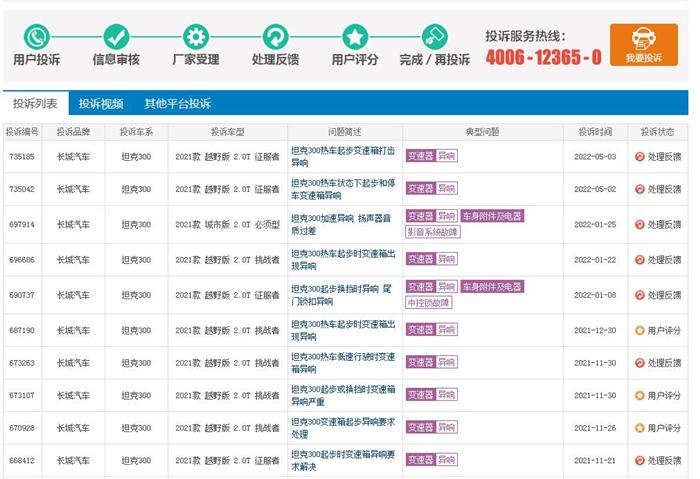Click the 投诉时间 column header

(595, 132)
